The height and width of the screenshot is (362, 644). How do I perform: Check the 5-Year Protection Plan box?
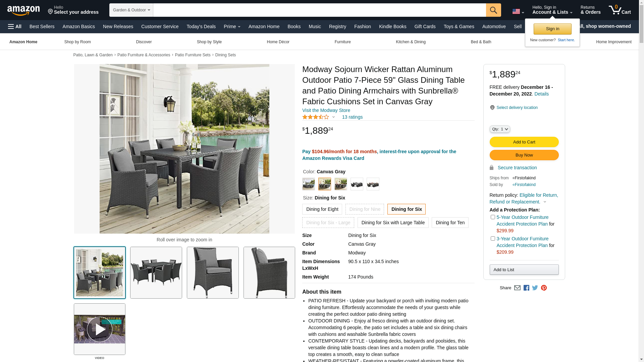(x=493, y=217)
